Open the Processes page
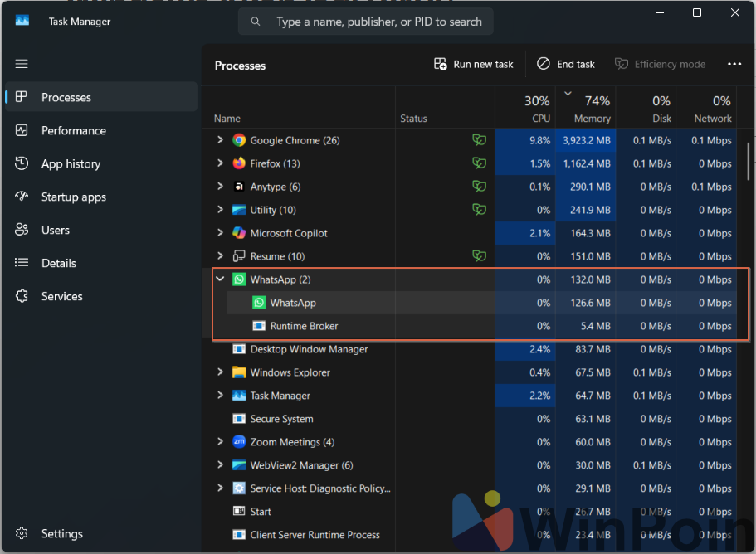The image size is (756, 554). pos(101,97)
